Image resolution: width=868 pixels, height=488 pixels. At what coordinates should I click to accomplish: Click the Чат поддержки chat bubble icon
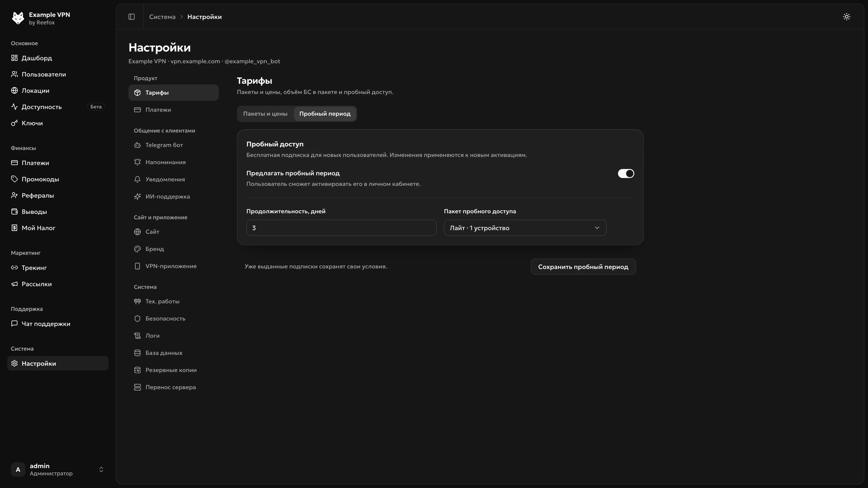click(x=14, y=324)
